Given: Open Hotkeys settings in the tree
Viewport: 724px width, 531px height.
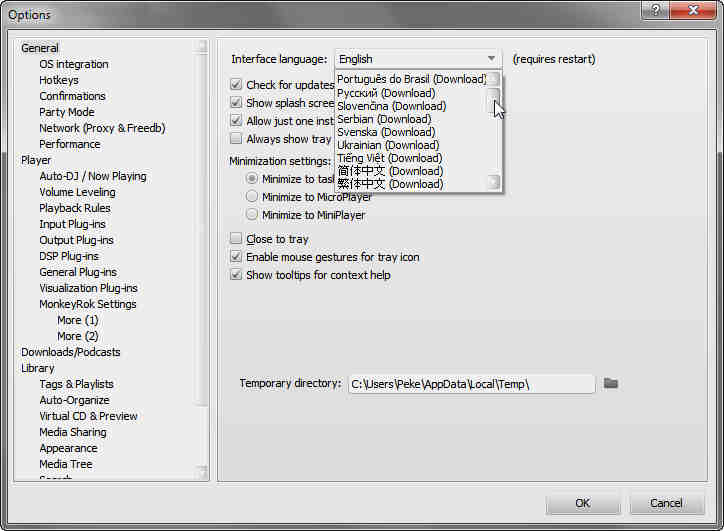Looking at the screenshot, I should point(59,80).
